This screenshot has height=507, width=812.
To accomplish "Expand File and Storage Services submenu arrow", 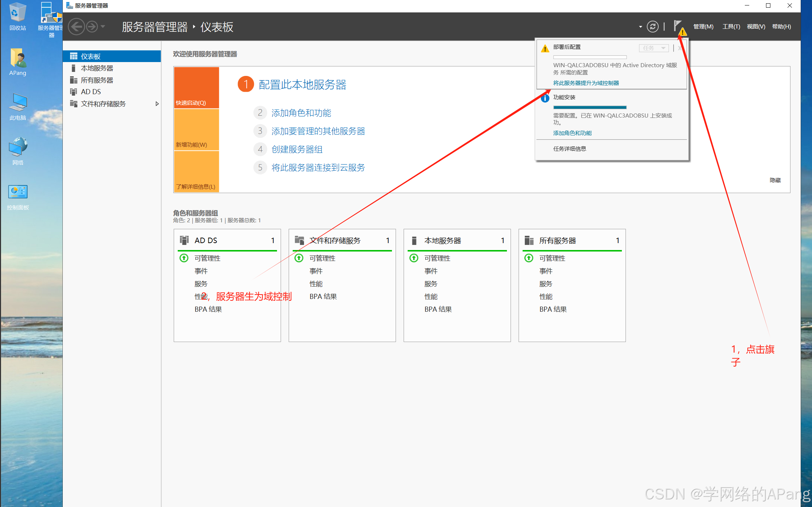I will [157, 104].
